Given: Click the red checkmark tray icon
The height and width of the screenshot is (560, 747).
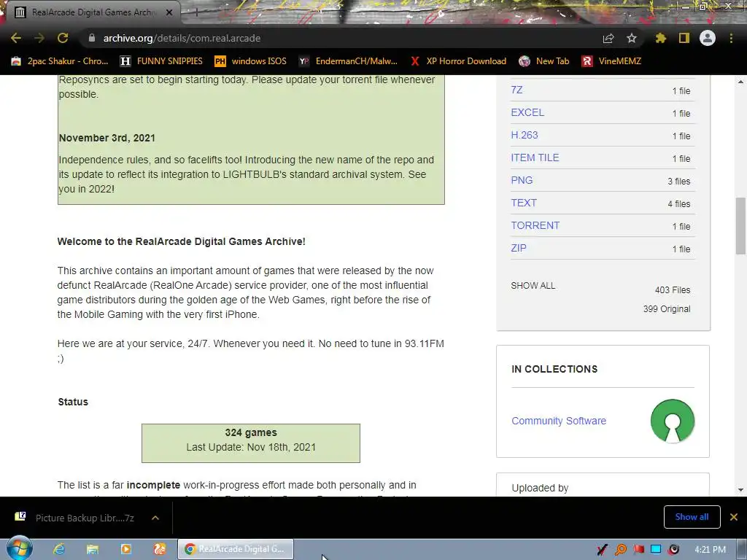Looking at the screenshot, I should point(602,550).
